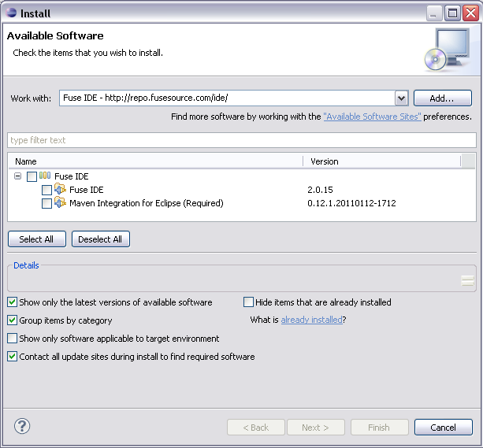Check the Fuse IDE 2.0.15 checkbox
The height and width of the screenshot is (448, 483).
pyautogui.click(x=46, y=190)
